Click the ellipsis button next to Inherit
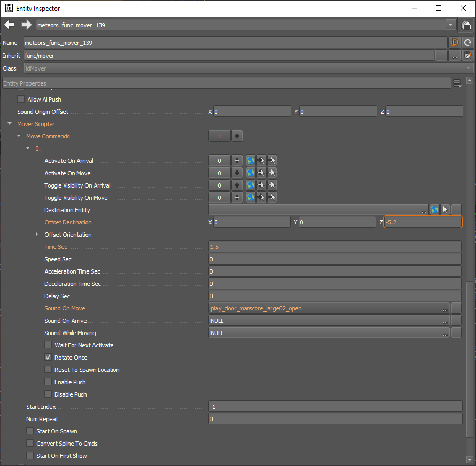 (x=455, y=56)
